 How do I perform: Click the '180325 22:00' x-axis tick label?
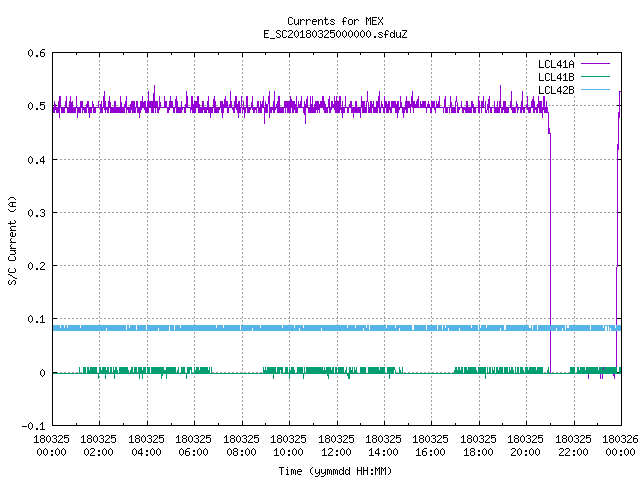pyautogui.click(x=573, y=446)
